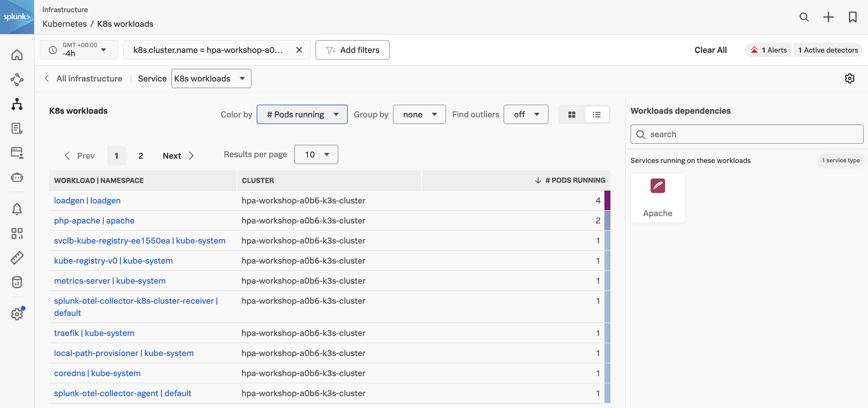
Task: Click Kubernetes breadcrumb
Action: tap(65, 24)
